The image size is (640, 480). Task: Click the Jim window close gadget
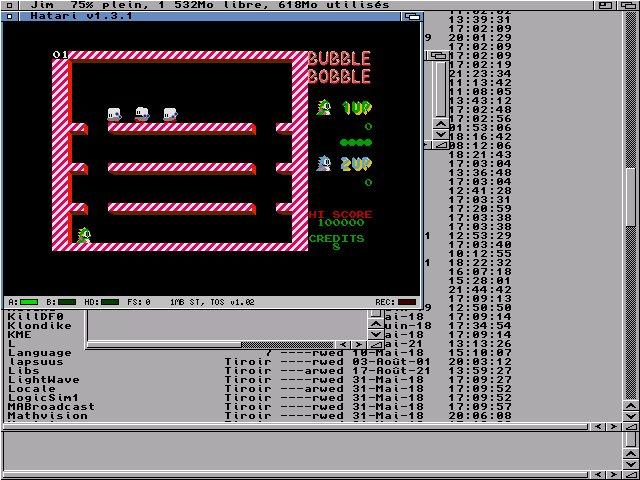(x=10, y=5)
